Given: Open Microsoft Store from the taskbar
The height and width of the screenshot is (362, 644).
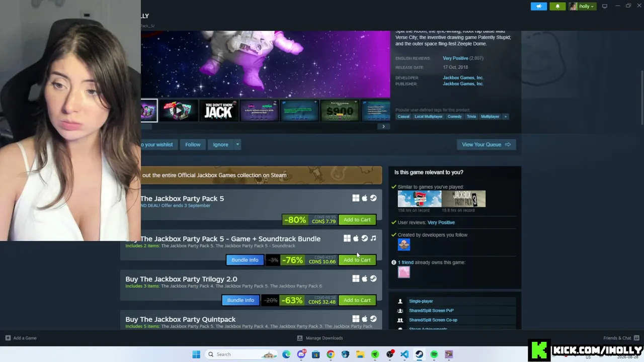Looking at the screenshot, I should (315, 354).
